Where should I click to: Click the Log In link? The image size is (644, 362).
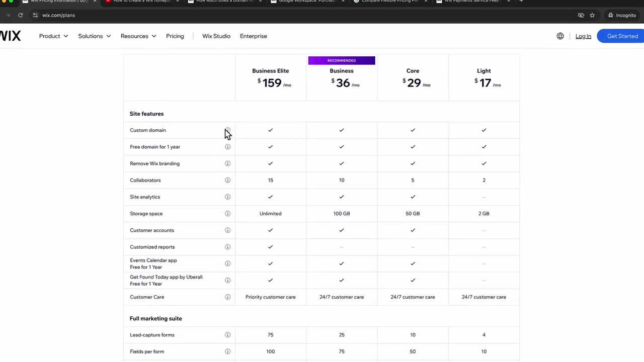pyautogui.click(x=583, y=36)
